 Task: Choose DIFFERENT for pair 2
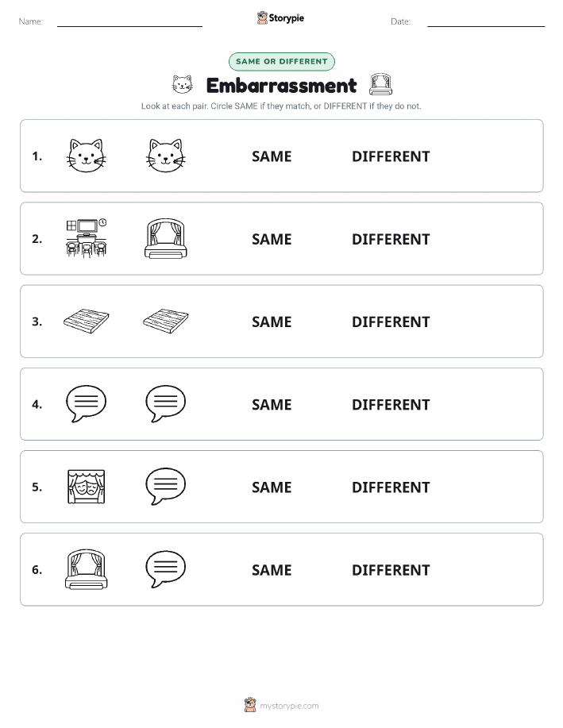pos(391,239)
